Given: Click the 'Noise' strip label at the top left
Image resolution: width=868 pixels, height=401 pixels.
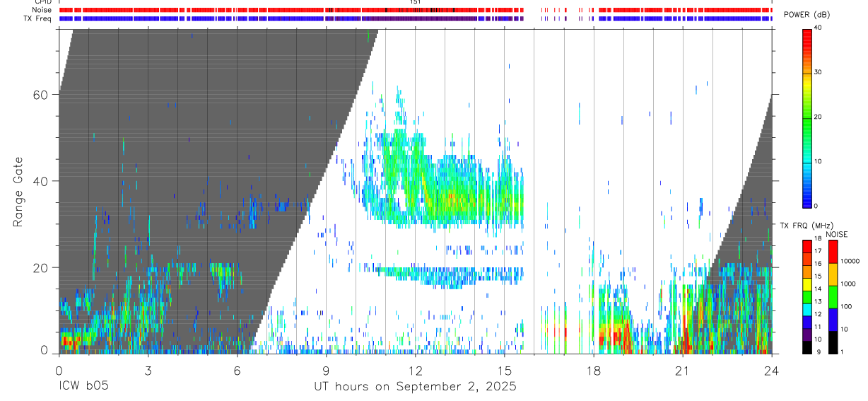Looking at the screenshot, I should (42, 10).
